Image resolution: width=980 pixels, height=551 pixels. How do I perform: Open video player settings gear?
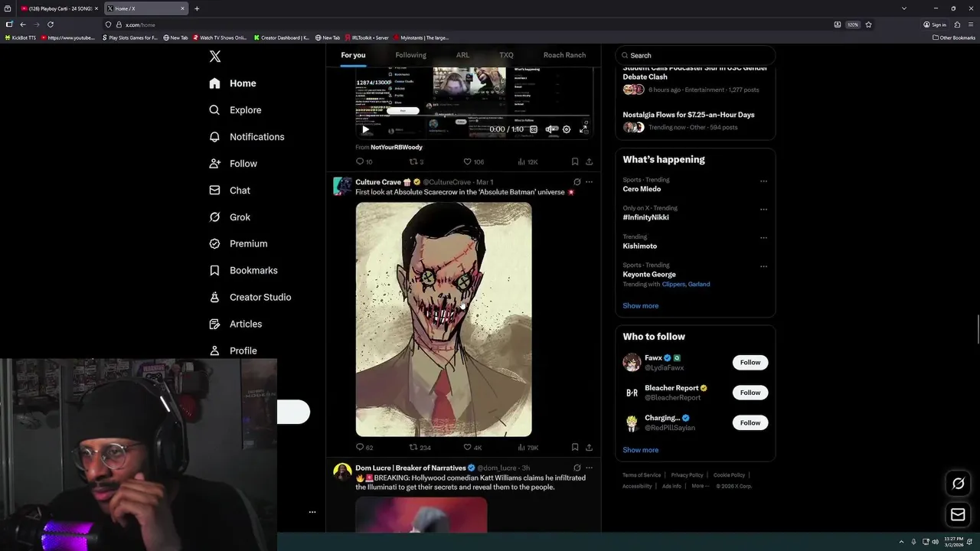tap(567, 129)
